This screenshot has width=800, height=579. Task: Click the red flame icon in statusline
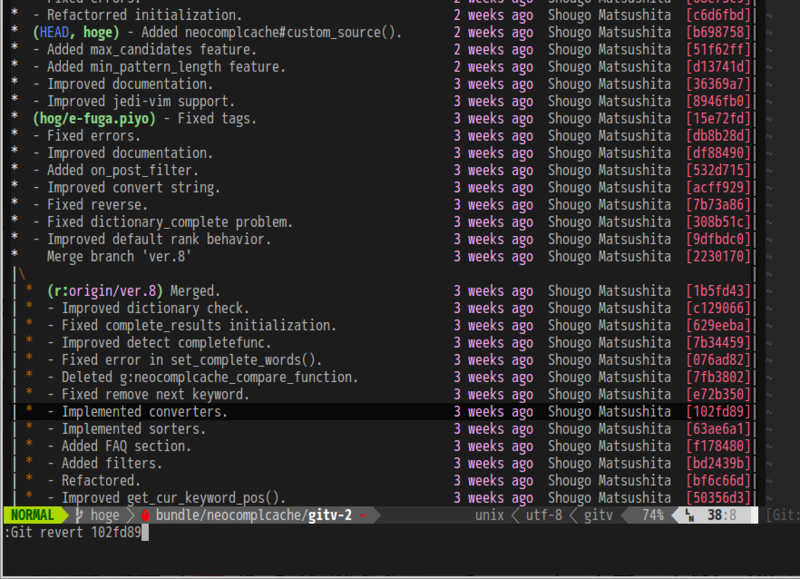point(145,515)
